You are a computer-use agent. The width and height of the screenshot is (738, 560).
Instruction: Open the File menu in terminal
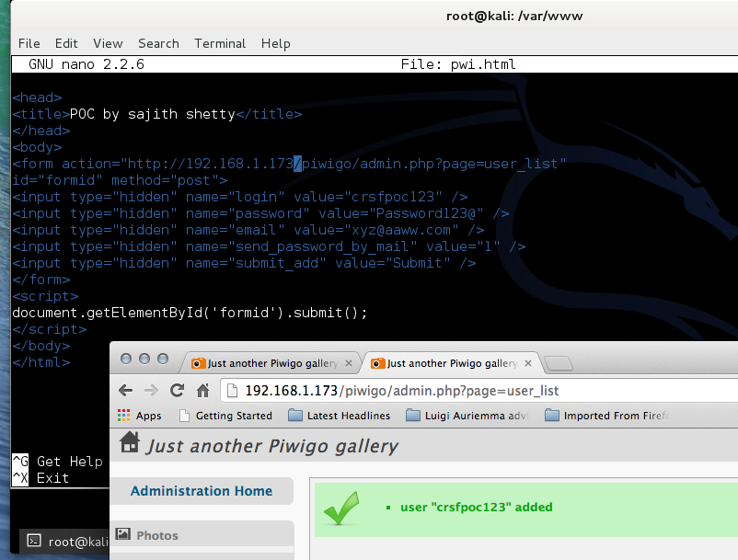tap(29, 44)
